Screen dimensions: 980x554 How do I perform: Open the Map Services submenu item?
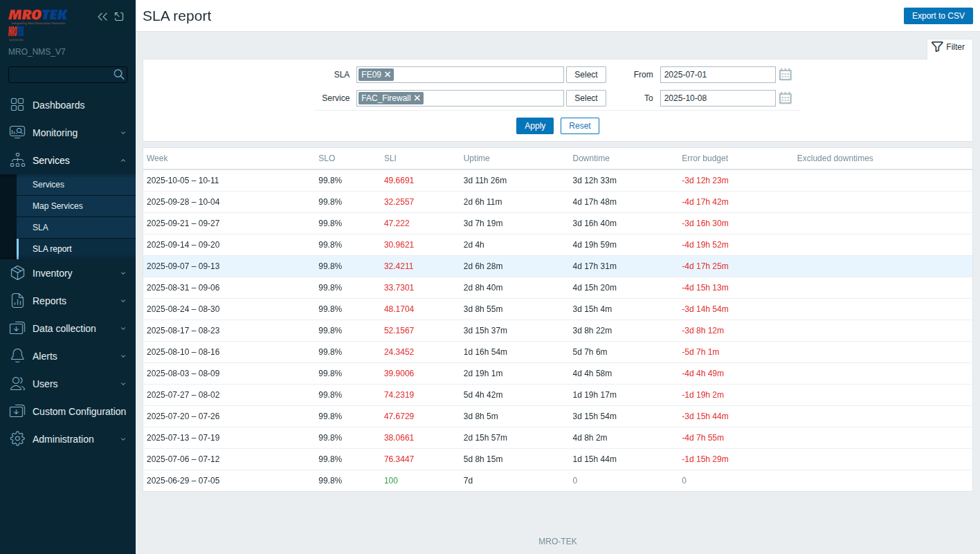click(76, 206)
